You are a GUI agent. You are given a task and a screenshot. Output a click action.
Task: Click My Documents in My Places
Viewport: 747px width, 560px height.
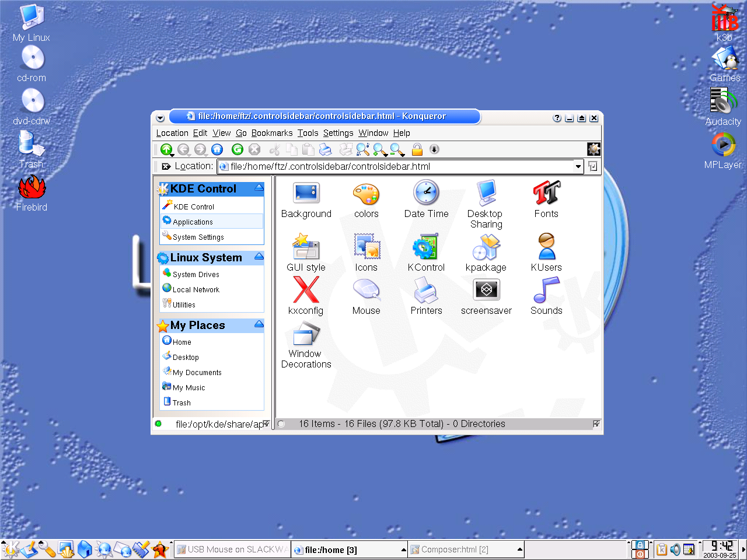pyautogui.click(x=197, y=373)
